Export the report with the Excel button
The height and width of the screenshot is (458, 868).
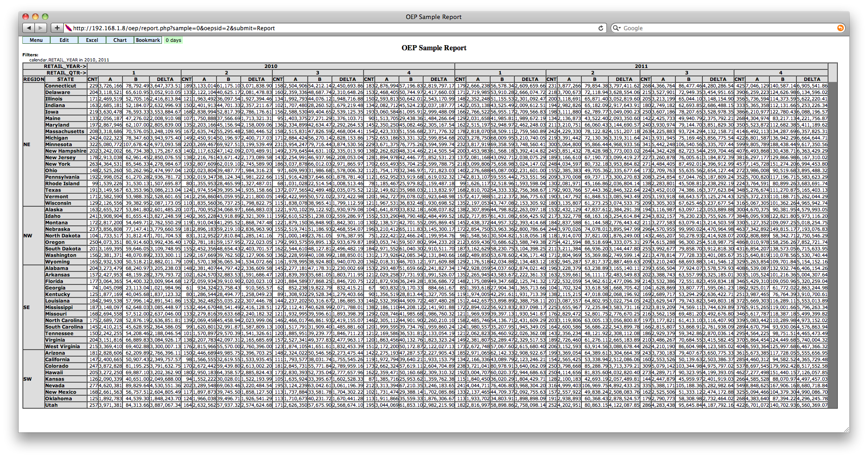click(x=92, y=40)
